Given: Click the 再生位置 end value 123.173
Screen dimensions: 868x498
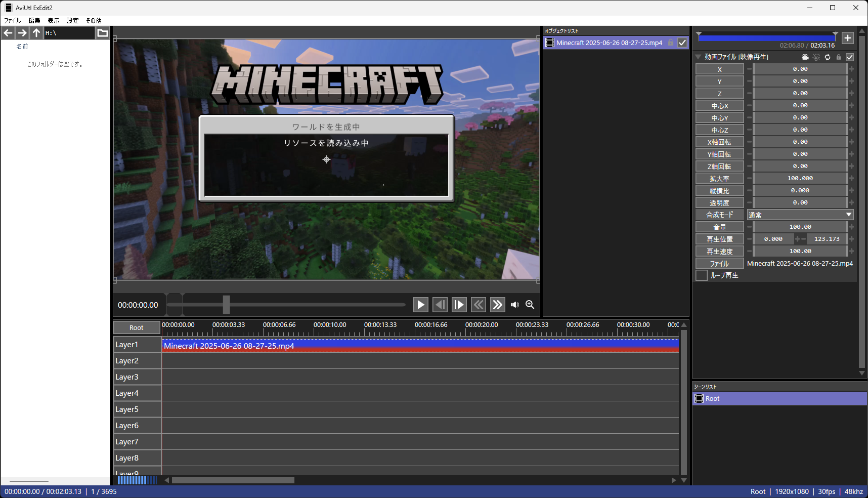Looking at the screenshot, I should point(827,239).
